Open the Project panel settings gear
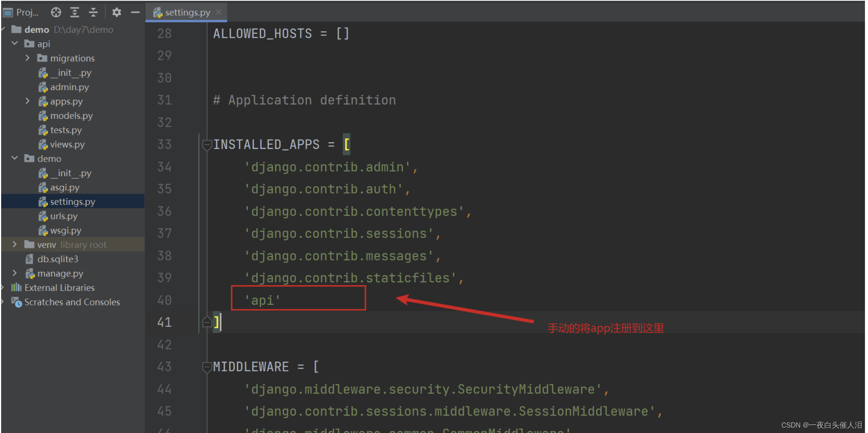 (x=117, y=13)
